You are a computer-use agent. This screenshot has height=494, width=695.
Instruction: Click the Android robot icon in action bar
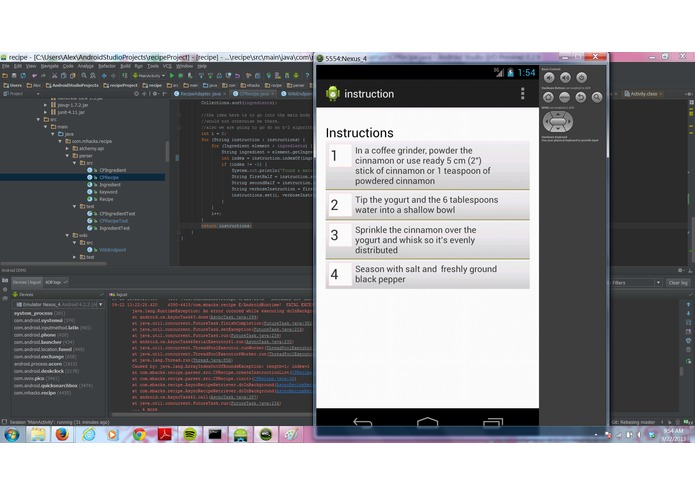(x=333, y=93)
